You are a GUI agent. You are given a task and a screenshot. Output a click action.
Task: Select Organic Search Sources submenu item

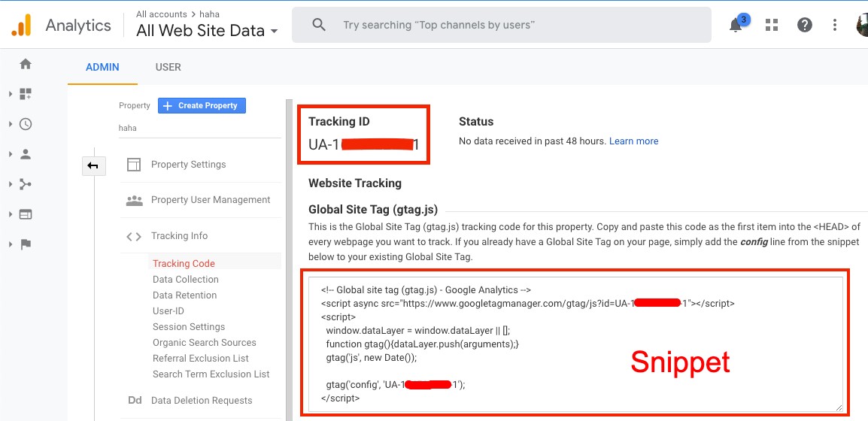205,343
